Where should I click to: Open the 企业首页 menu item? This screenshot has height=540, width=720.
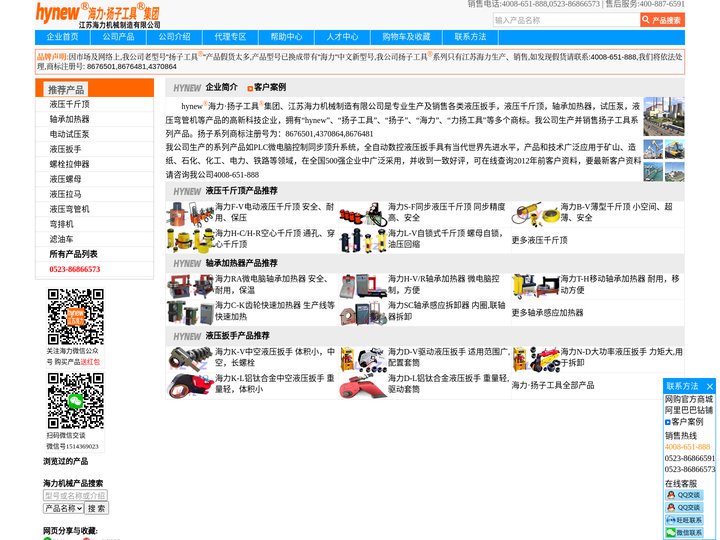[62, 37]
